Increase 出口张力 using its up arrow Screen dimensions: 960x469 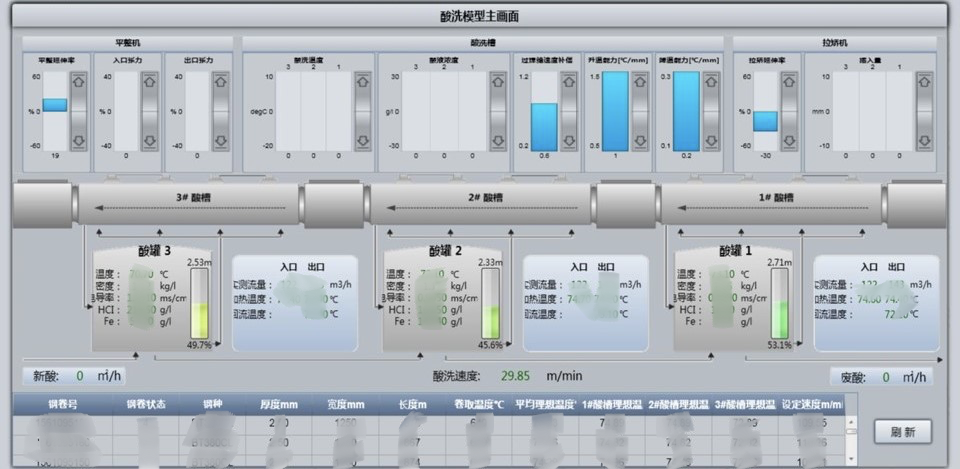pos(220,81)
